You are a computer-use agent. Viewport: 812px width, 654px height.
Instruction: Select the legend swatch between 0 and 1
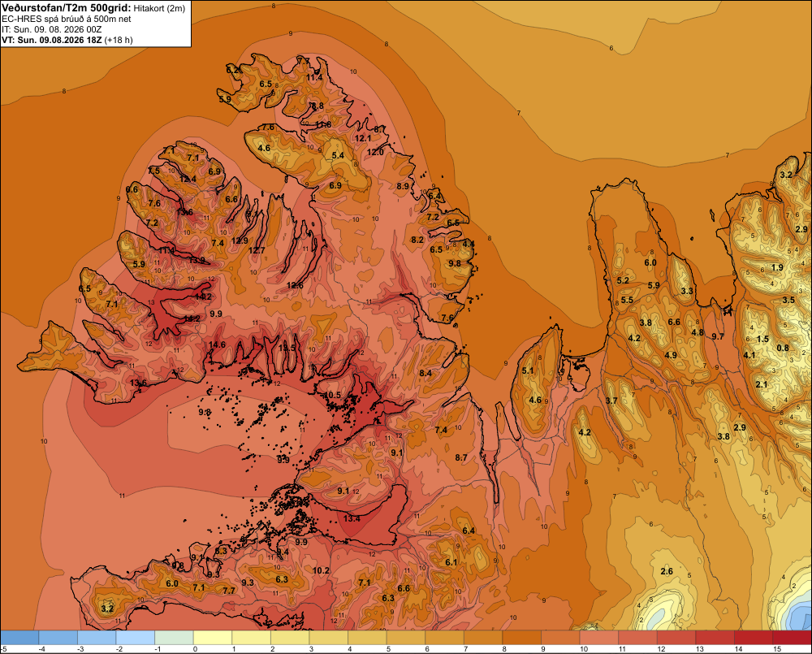pos(212,637)
